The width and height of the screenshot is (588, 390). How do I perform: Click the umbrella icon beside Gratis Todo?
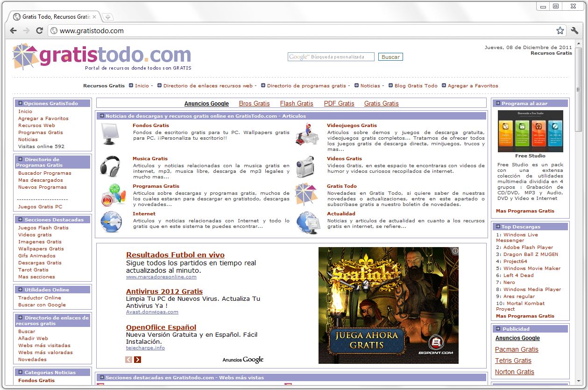[x=306, y=194]
